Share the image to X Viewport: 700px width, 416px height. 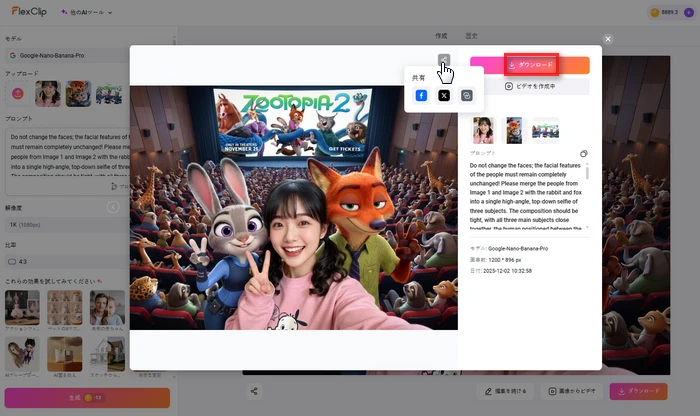(444, 96)
